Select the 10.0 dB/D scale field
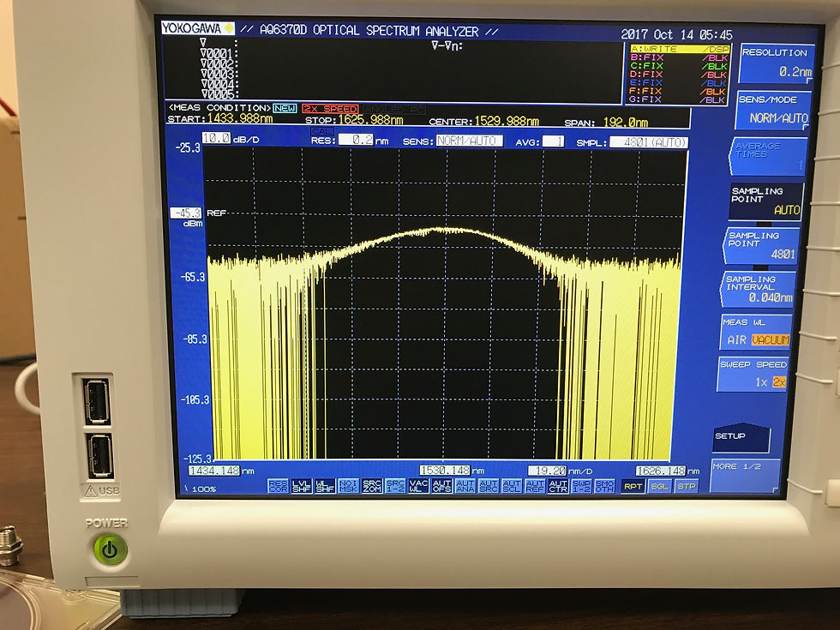Viewport: 840px width, 630px height. (216, 138)
